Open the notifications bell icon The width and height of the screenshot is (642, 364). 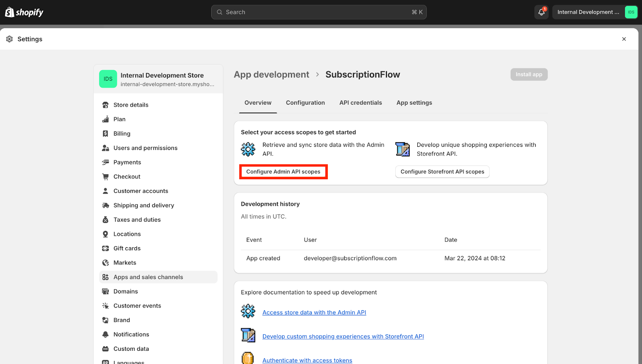tap(541, 12)
